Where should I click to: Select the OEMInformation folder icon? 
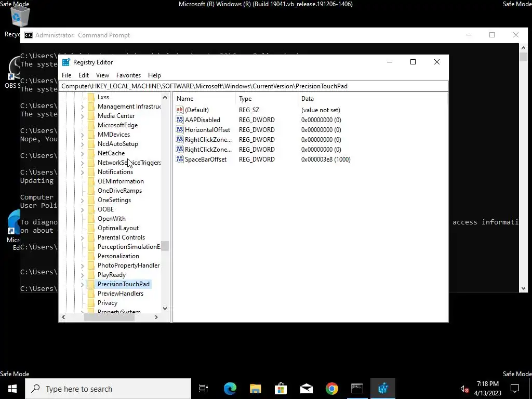91,181
